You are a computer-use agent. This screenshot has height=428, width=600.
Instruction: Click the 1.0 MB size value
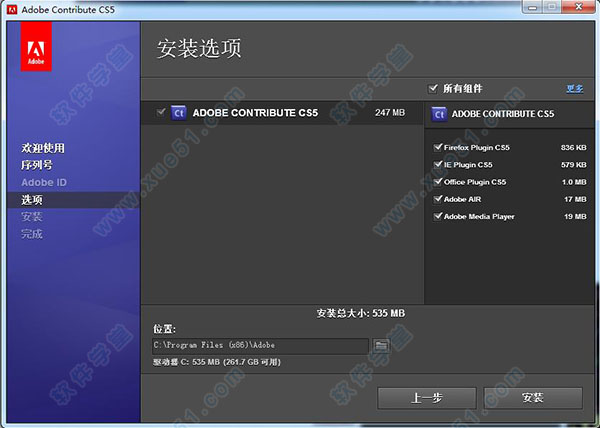[x=574, y=182]
